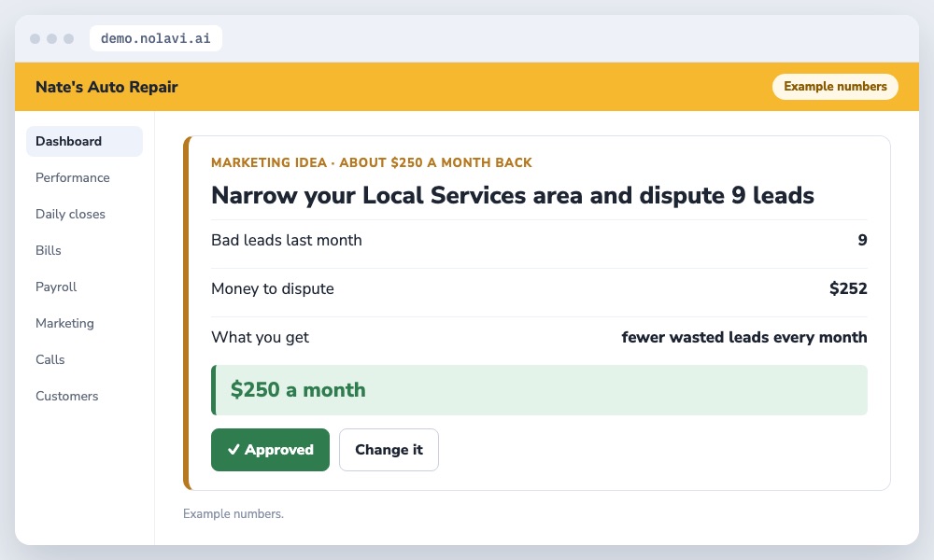
Task: Click the Example numbers badge
Action: [x=835, y=86]
